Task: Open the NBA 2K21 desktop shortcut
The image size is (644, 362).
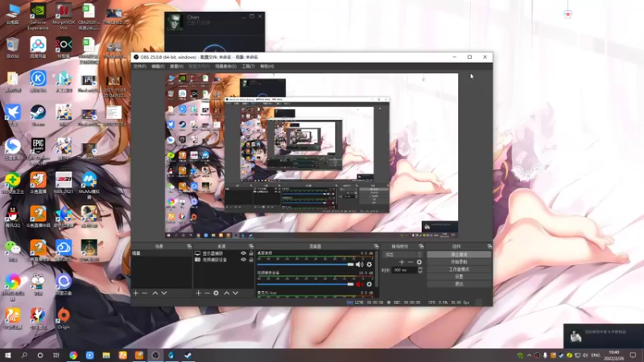Action: click(x=64, y=183)
